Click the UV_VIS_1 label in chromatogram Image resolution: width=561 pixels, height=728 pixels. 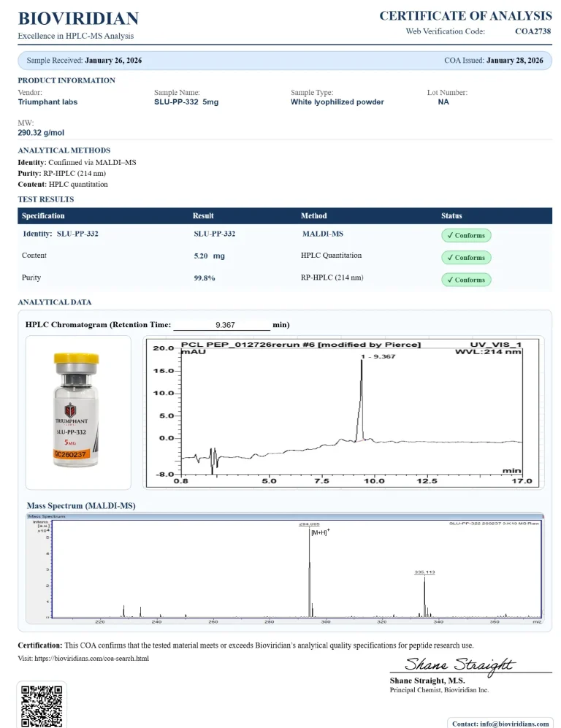pos(496,345)
